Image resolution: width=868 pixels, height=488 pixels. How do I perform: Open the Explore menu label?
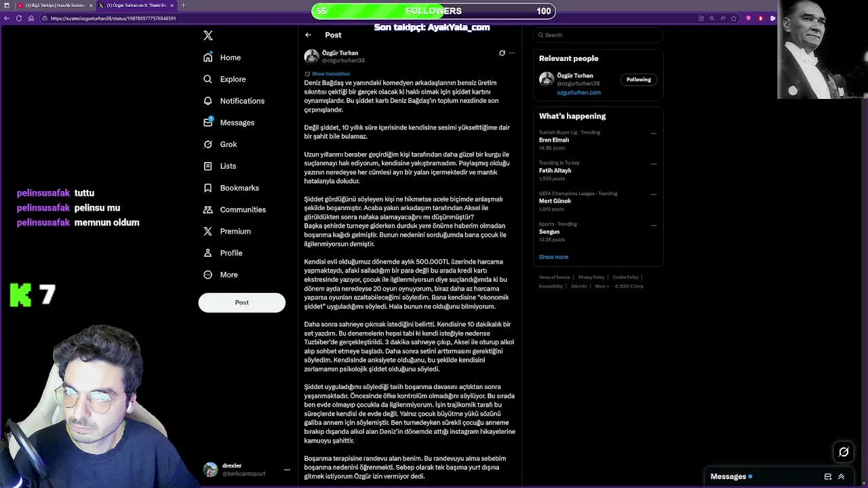(233, 79)
